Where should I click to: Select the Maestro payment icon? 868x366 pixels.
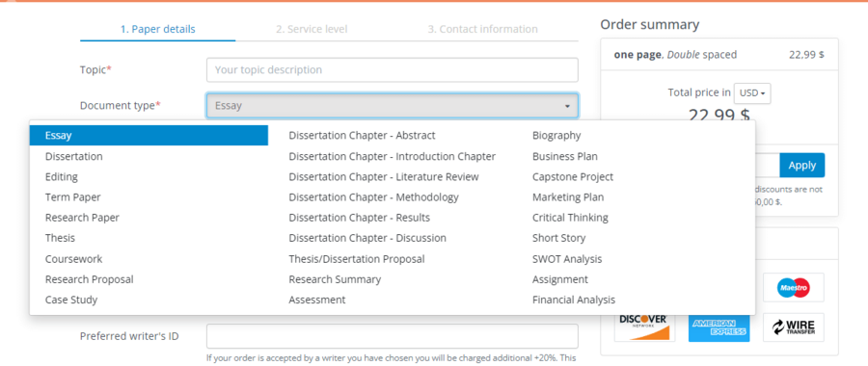794,287
